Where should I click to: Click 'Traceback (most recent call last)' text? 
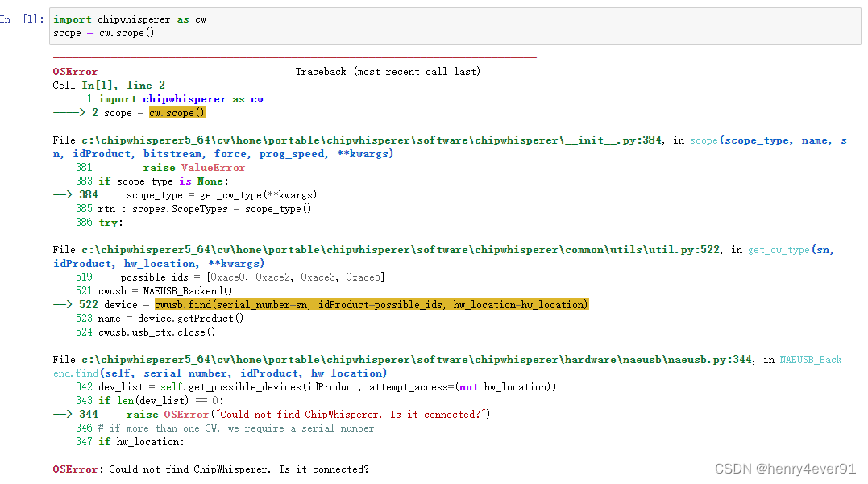pos(388,72)
